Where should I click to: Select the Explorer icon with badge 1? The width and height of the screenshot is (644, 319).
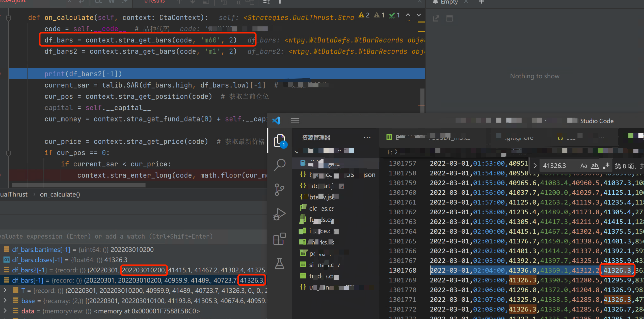[x=280, y=140]
